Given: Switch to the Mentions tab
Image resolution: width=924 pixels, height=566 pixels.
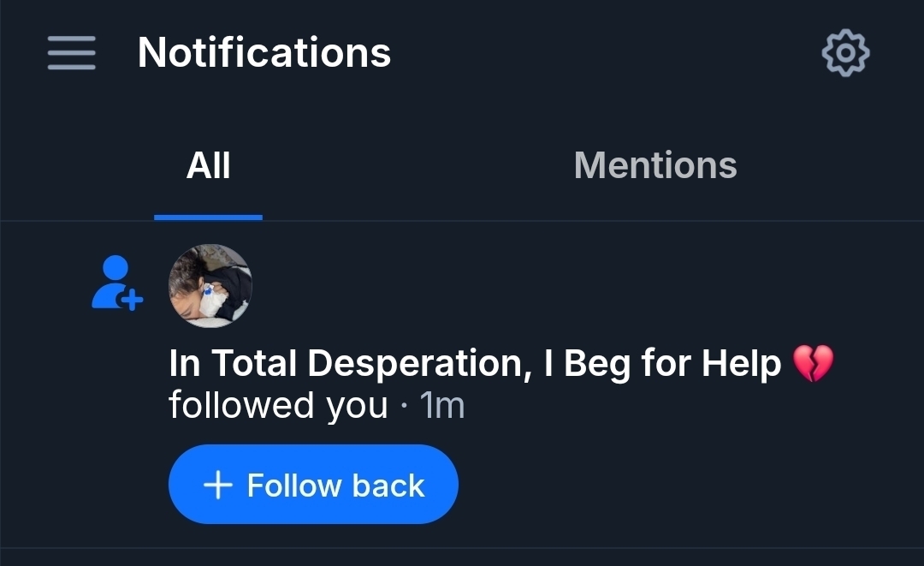Looking at the screenshot, I should 655,165.
